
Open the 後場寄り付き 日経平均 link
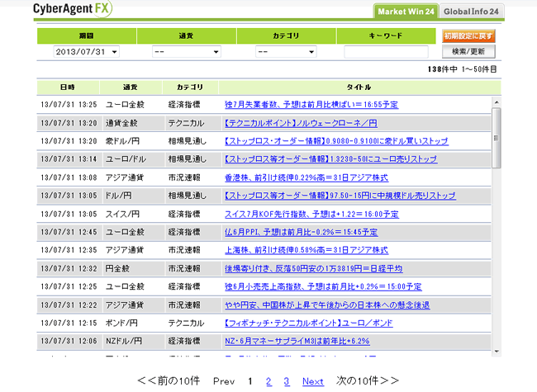pos(313,268)
